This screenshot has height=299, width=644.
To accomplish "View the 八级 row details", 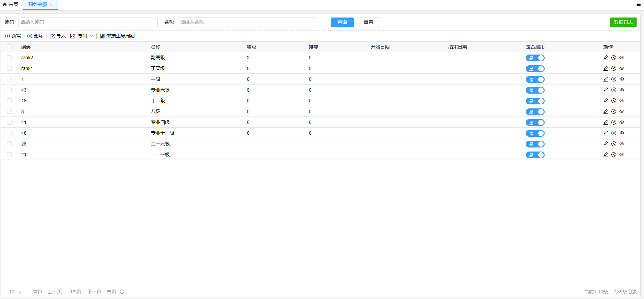I will pos(622,111).
